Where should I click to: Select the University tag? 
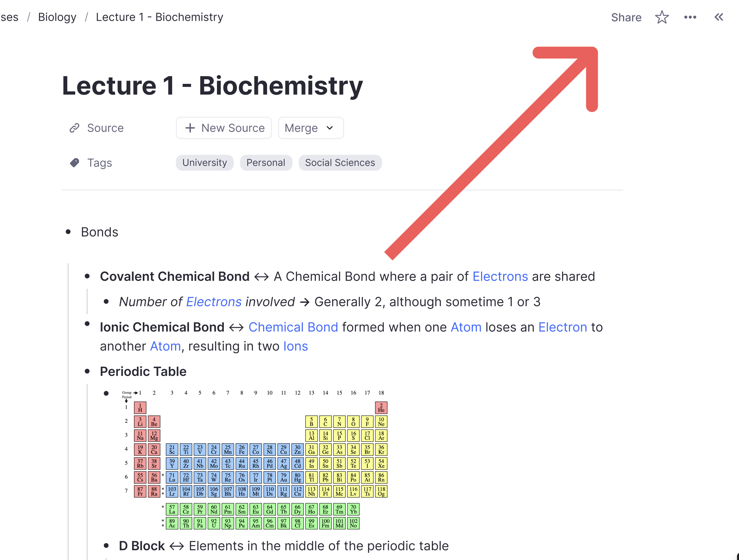(205, 163)
